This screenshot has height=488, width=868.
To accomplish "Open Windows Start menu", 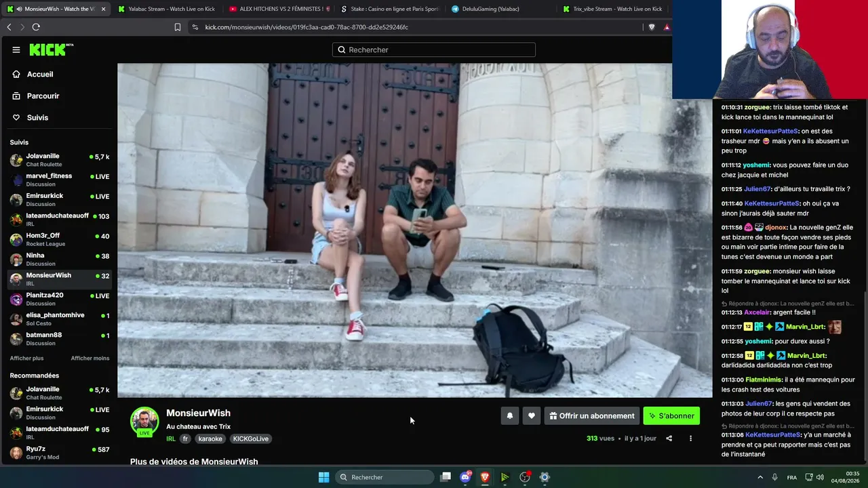I will 323,477.
